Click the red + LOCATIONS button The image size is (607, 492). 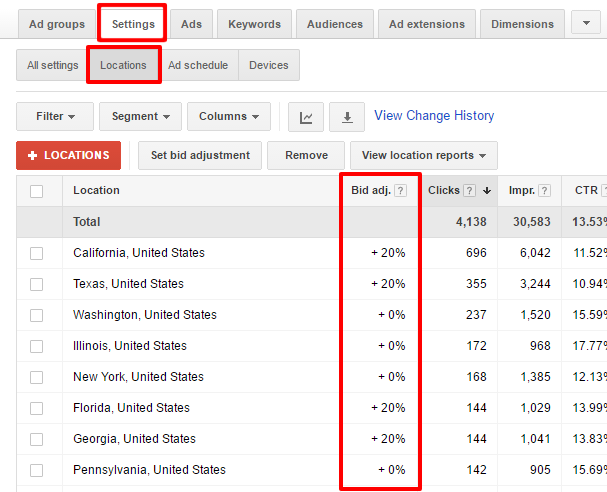pos(69,156)
